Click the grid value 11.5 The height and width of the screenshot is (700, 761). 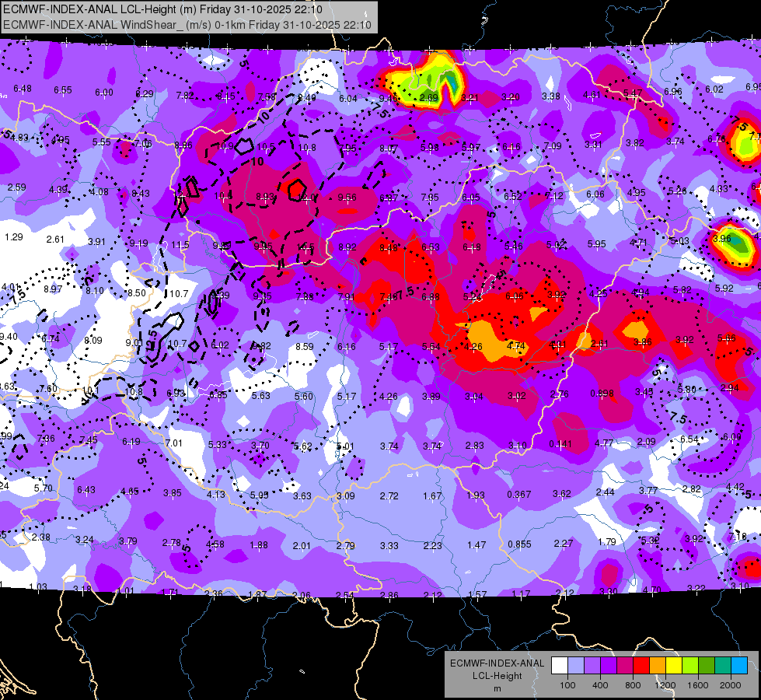pos(180,245)
